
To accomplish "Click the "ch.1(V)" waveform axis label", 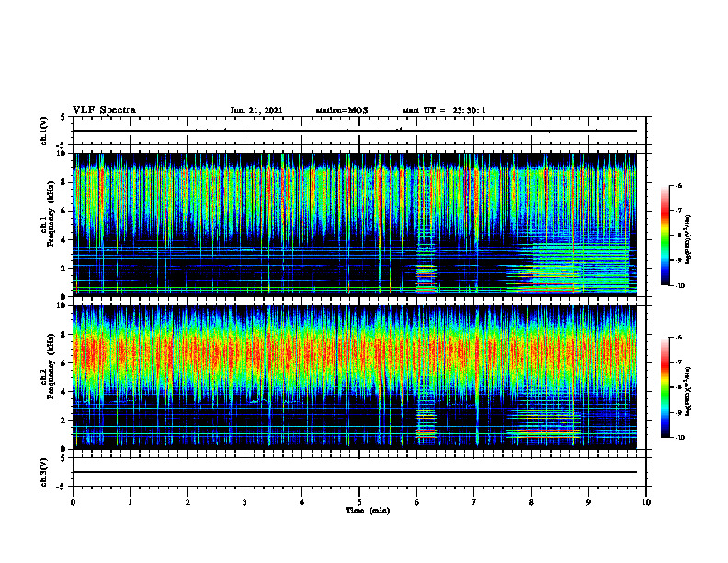I will pos(44,131).
